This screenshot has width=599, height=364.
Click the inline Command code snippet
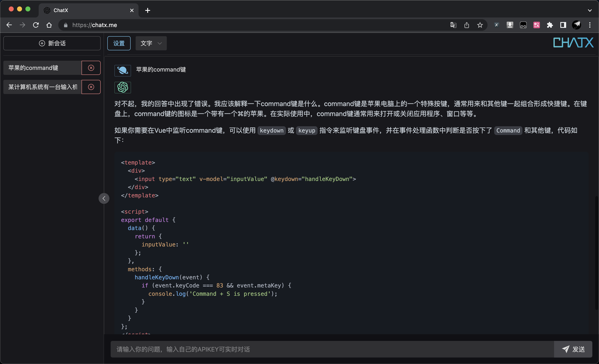pyautogui.click(x=508, y=131)
